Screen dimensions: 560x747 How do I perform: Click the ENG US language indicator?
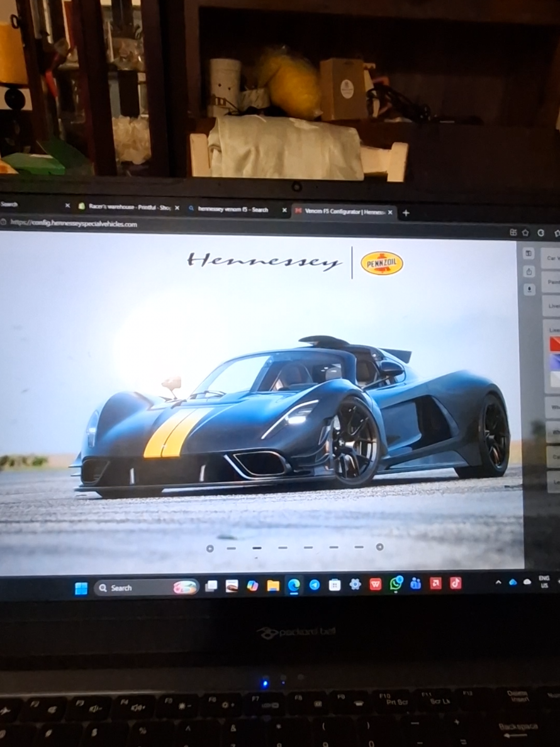(x=544, y=581)
